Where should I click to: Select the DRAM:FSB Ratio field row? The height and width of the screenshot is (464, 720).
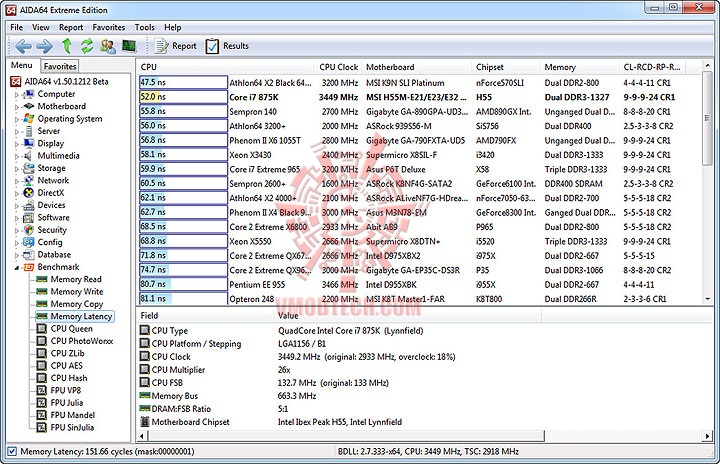click(340, 409)
